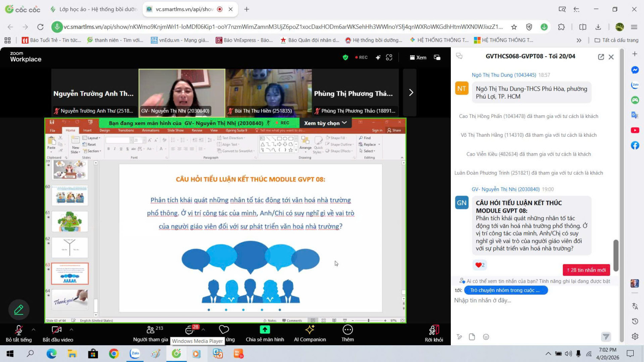Click the heart reactions icon in toolbar

224,330
